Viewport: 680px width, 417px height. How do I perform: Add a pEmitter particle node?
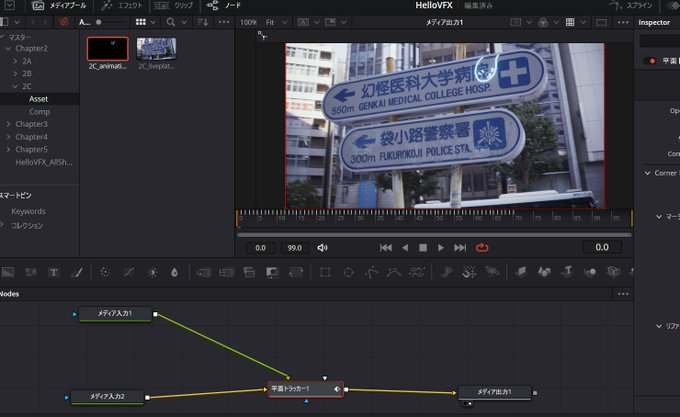coord(446,272)
